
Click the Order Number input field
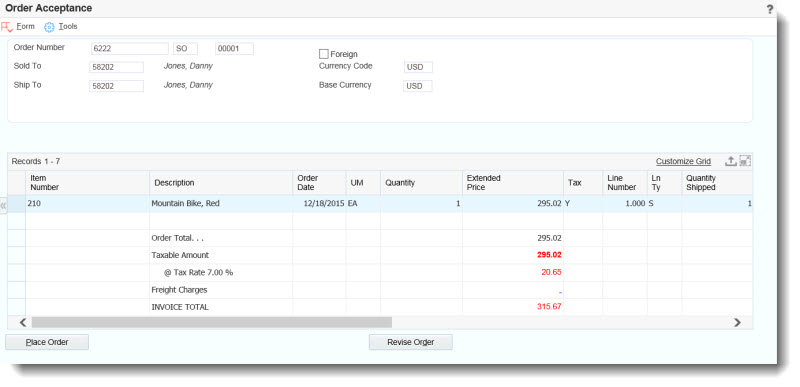[x=130, y=48]
